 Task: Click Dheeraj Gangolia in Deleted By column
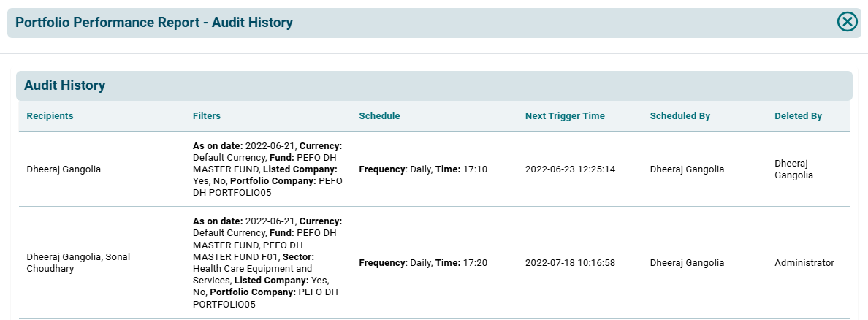tap(793, 169)
